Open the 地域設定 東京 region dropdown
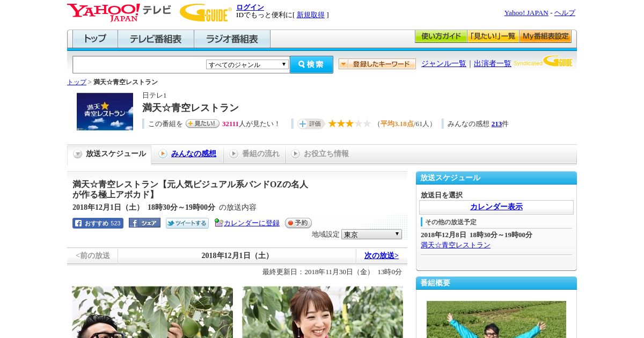 371,234
